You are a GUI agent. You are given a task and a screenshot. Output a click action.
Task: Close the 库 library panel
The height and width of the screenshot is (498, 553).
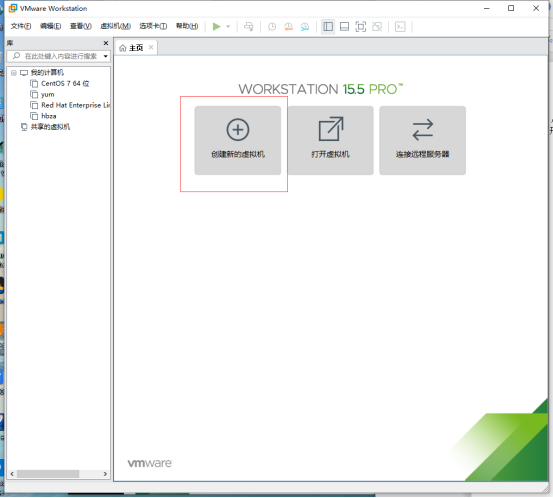tap(105, 43)
